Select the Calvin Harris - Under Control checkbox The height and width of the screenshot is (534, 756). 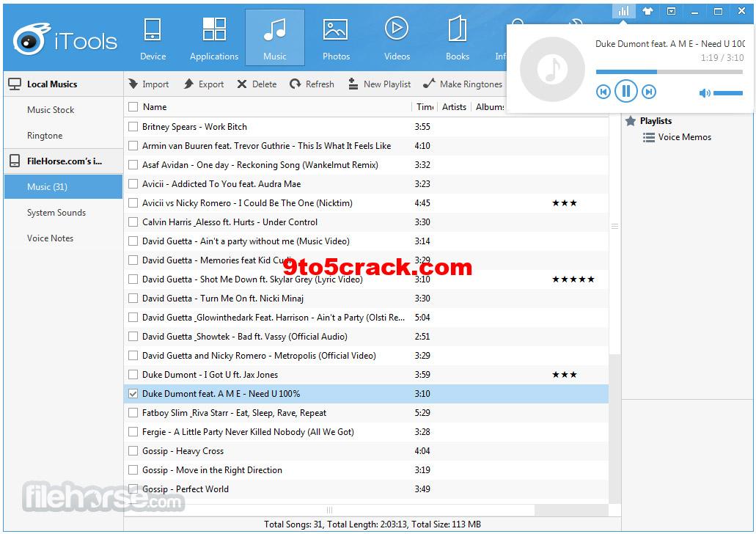click(133, 222)
